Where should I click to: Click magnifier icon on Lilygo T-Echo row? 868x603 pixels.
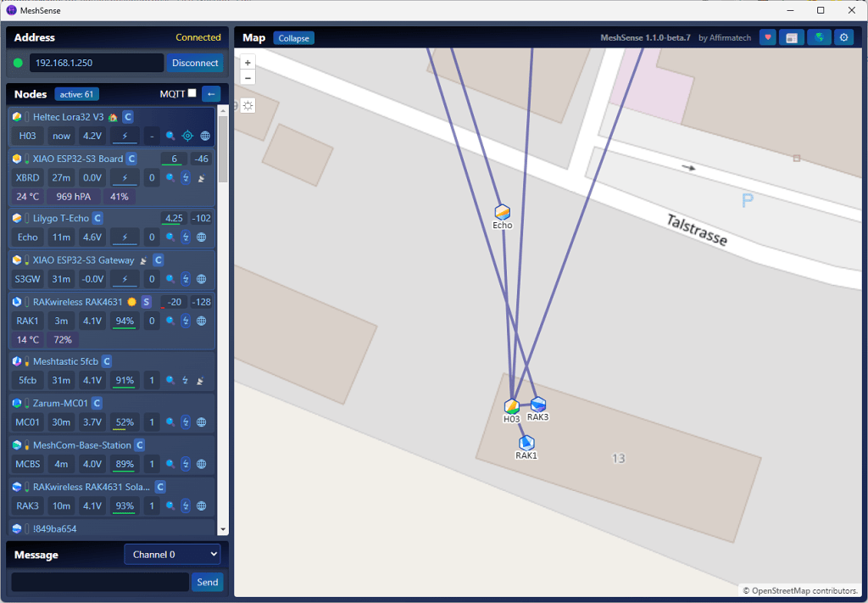pos(170,237)
